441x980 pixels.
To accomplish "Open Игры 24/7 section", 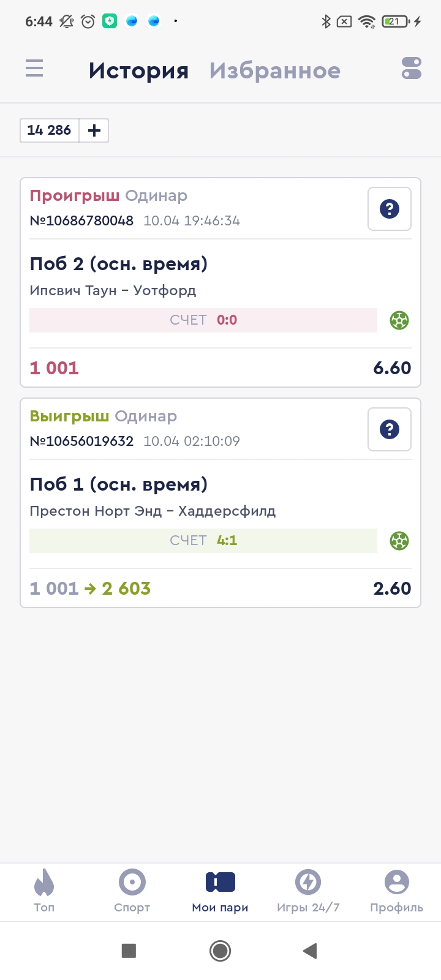I will click(x=308, y=891).
